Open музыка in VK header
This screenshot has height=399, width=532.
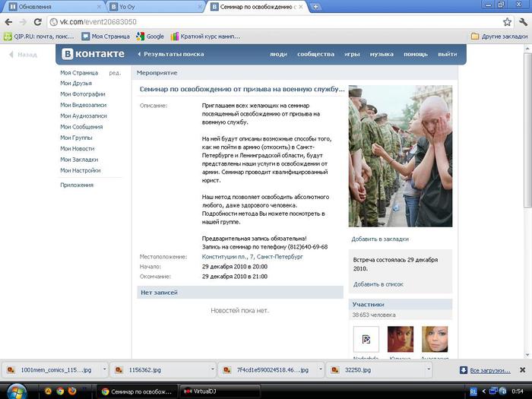382,54
